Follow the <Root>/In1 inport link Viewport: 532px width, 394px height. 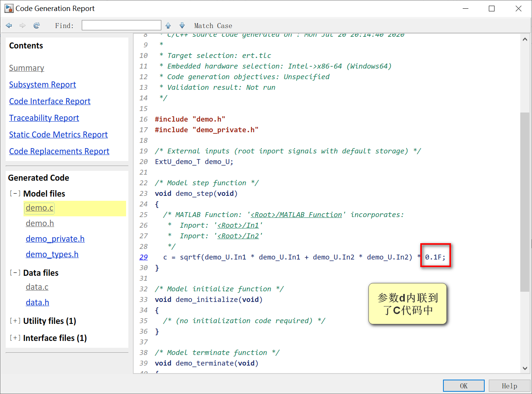point(238,225)
